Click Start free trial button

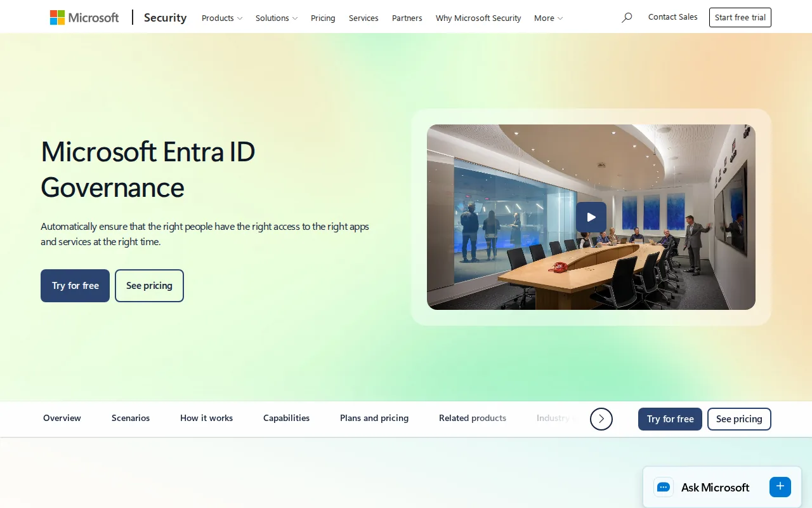tap(740, 18)
